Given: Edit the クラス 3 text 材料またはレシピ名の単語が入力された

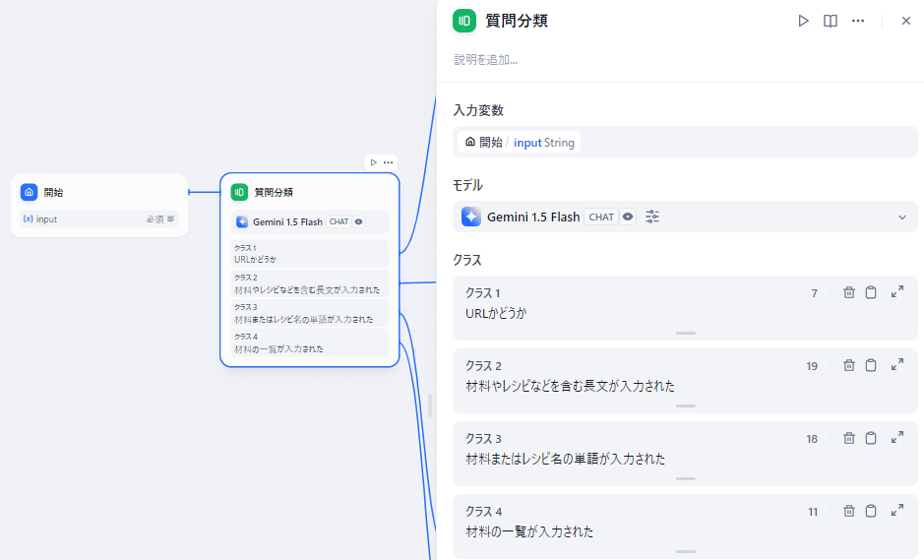Looking at the screenshot, I should (565, 459).
